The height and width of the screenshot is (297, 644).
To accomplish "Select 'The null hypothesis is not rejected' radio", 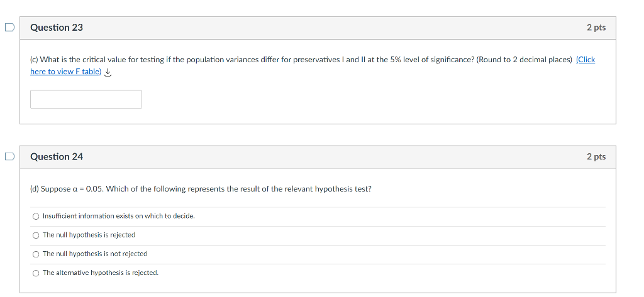I will (x=36, y=254).
